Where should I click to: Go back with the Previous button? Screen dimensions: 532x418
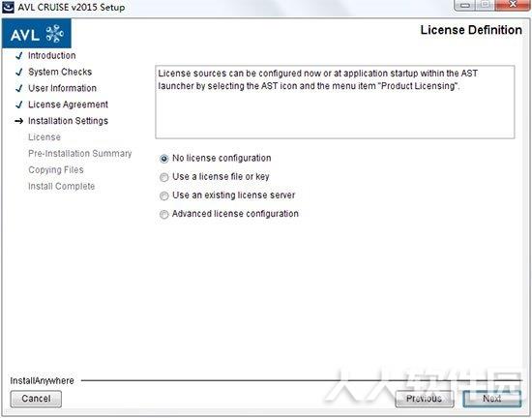425,399
